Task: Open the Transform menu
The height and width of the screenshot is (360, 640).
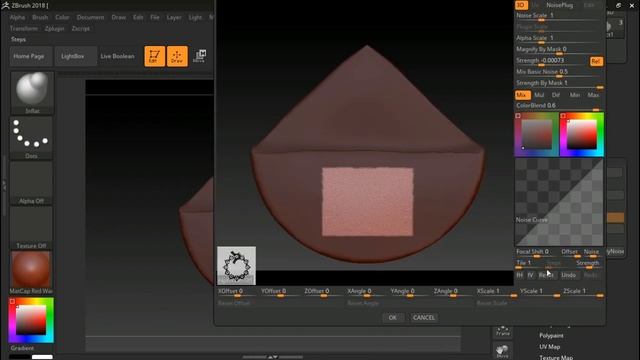Action: click(x=24, y=29)
